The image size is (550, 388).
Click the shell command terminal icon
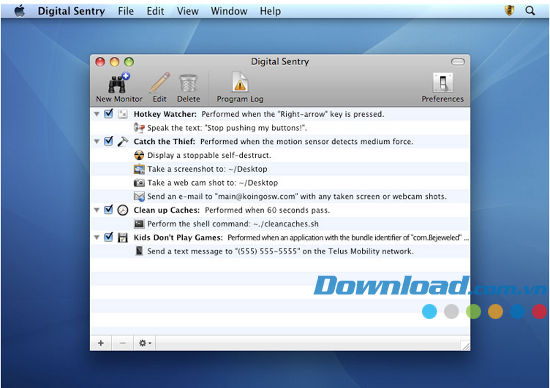pyautogui.click(x=139, y=224)
